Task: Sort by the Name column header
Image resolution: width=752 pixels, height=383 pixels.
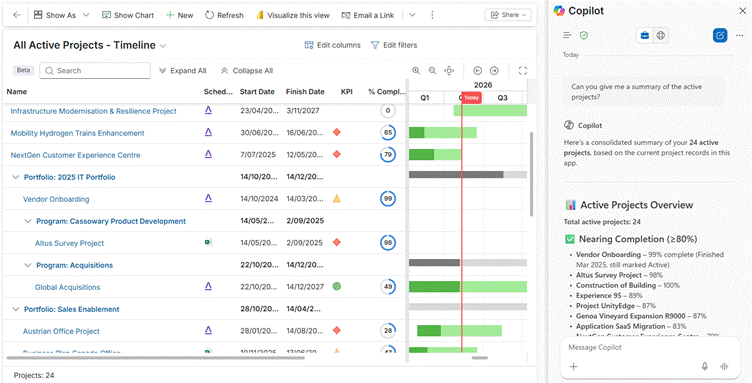Action: pyautogui.click(x=17, y=92)
